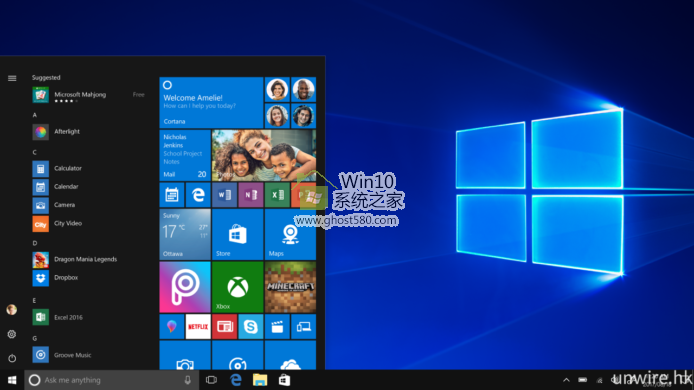
Task: Click the Power button icon
Action: point(12,358)
